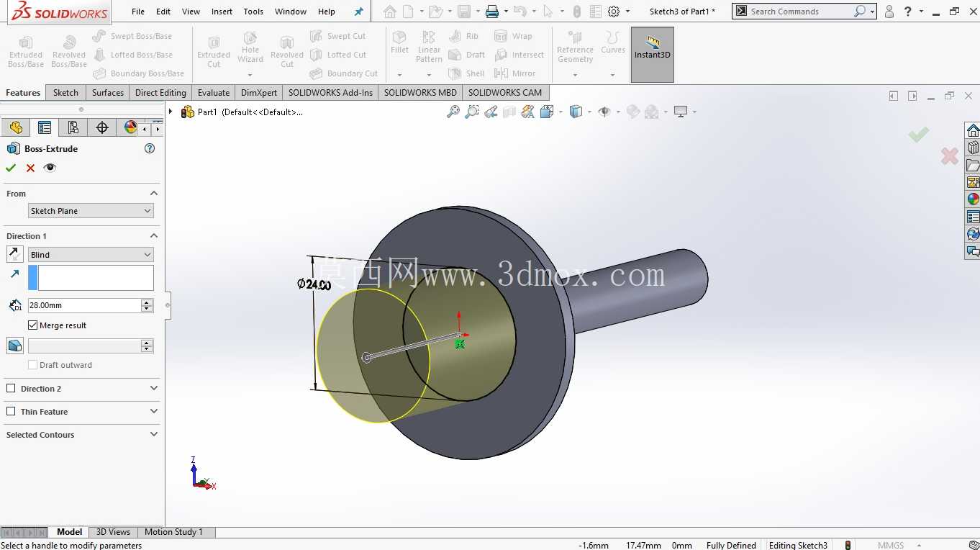
Task: Expand Direction 2 section chevron
Action: coord(154,389)
